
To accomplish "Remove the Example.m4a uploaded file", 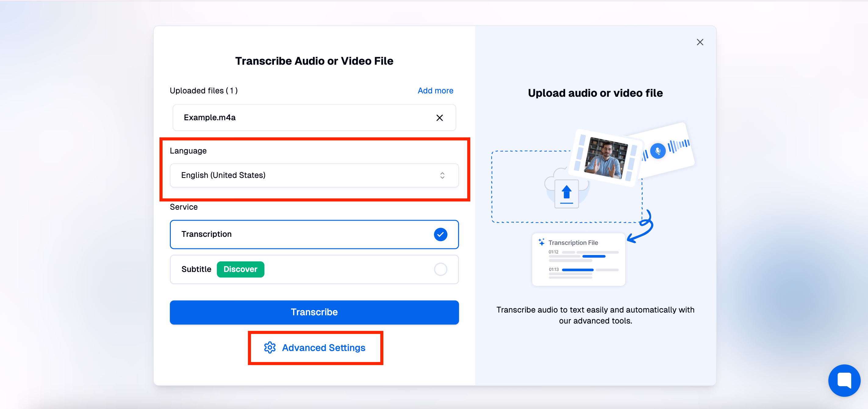I will tap(439, 118).
